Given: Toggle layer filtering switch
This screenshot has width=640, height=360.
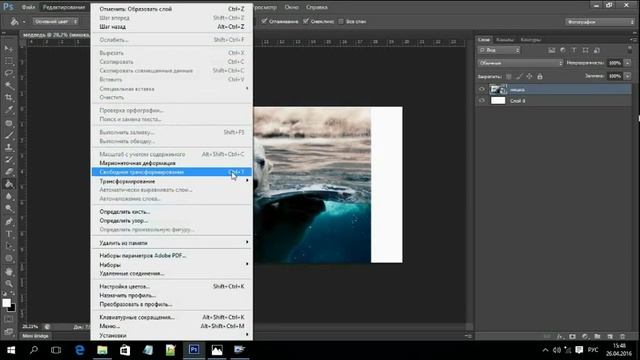Looking at the screenshot, I should coord(630,50).
